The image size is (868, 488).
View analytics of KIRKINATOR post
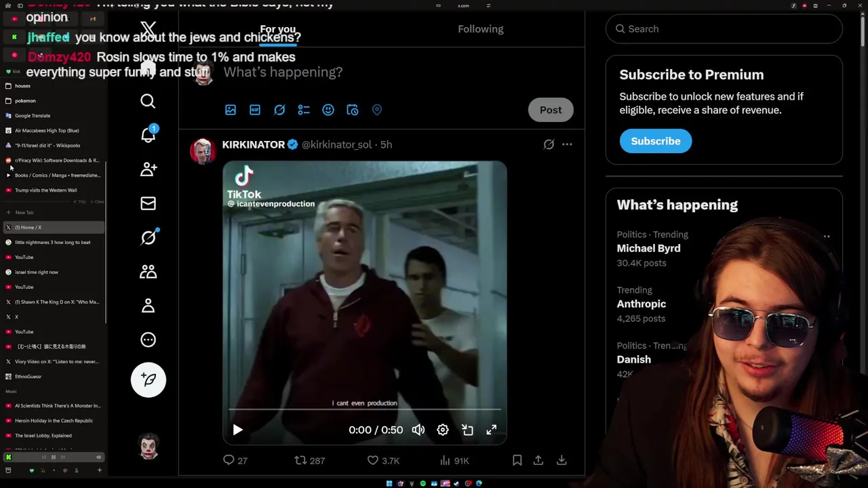(454, 460)
